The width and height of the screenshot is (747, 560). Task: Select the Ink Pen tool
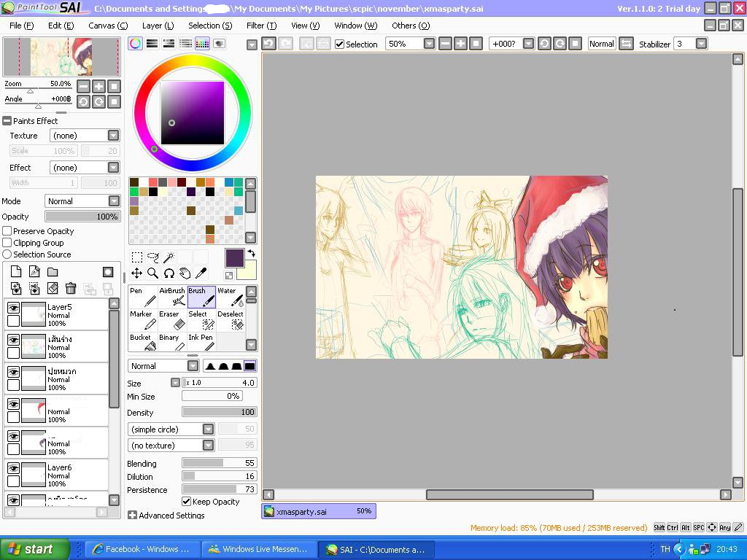click(x=201, y=343)
